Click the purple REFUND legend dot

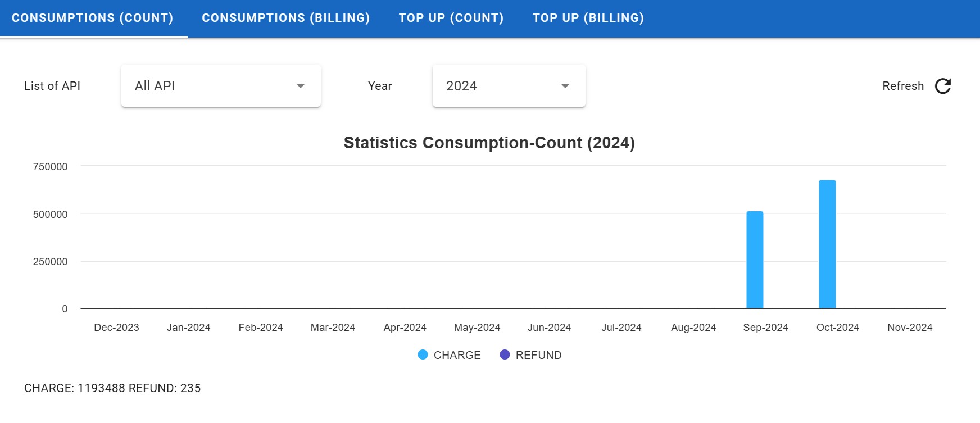(x=505, y=354)
